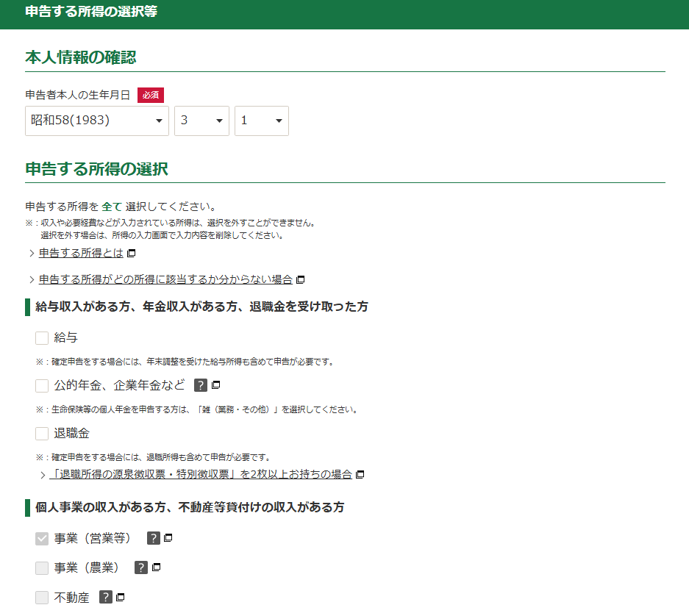Click the new-window icon beside 不動産 help

121,598
